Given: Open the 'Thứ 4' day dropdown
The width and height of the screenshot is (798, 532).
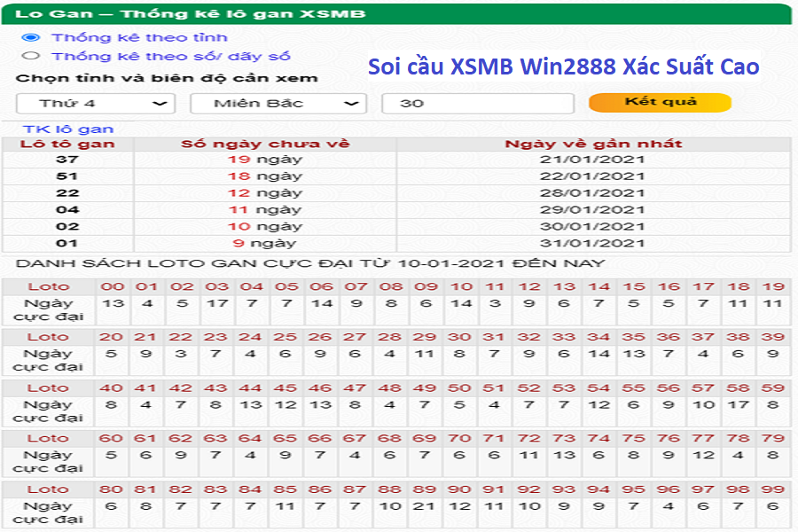Looking at the screenshot, I should 96,104.
